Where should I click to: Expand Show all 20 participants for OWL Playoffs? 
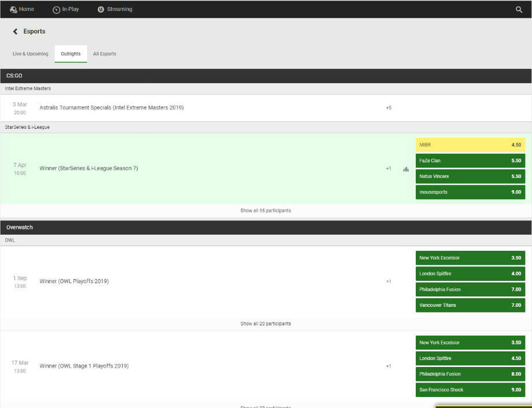(x=265, y=324)
